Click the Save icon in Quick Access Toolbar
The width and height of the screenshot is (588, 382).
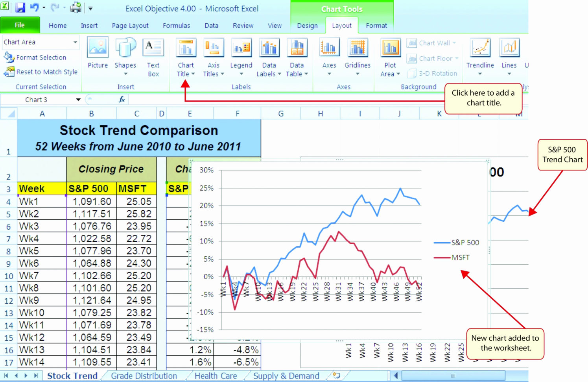[x=20, y=7]
